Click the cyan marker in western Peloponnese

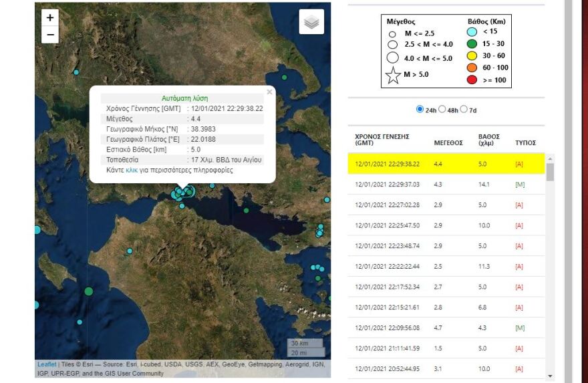coord(130,251)
